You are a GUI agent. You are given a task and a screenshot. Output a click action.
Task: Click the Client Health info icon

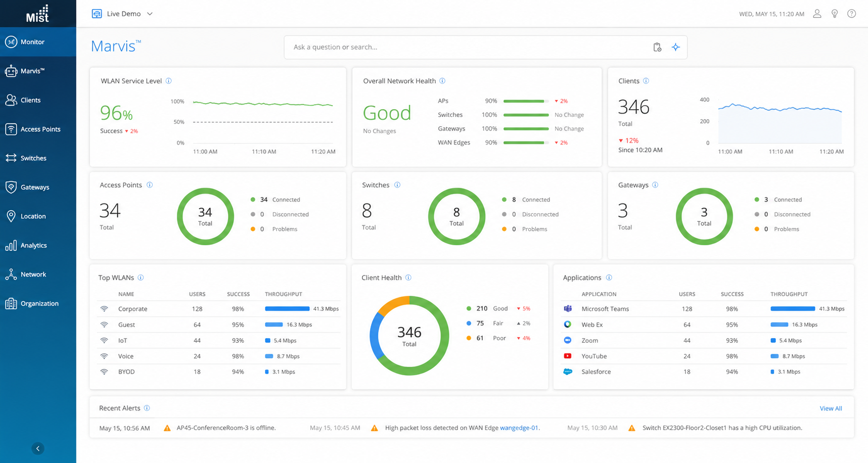click(x=408, y=277)
